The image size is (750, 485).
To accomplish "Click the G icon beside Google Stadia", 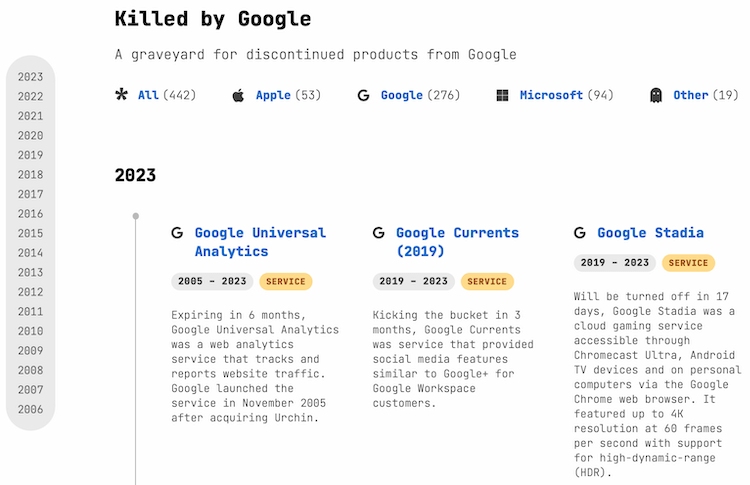I will tap(580, 233).
